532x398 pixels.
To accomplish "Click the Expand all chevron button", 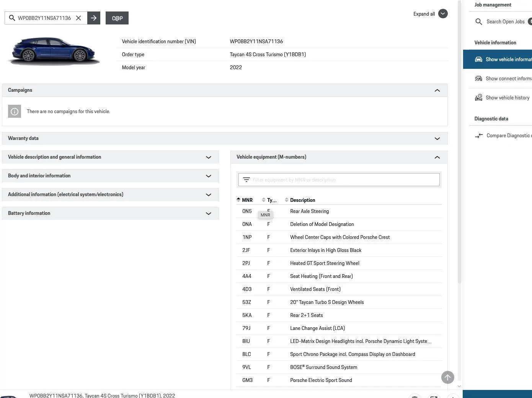I will [443, 14].
